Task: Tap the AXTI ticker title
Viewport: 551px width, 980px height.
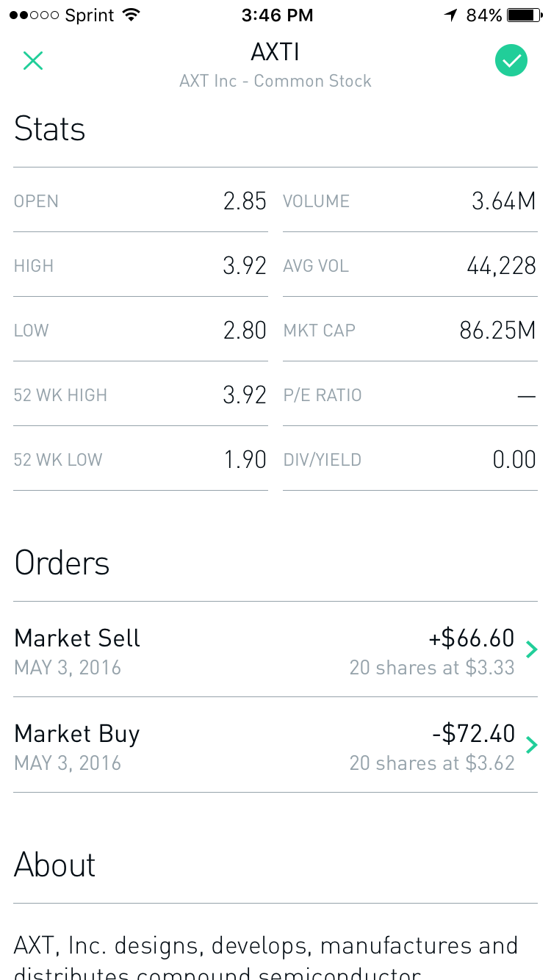Action: pyautogui.click(x=275, y=53)
